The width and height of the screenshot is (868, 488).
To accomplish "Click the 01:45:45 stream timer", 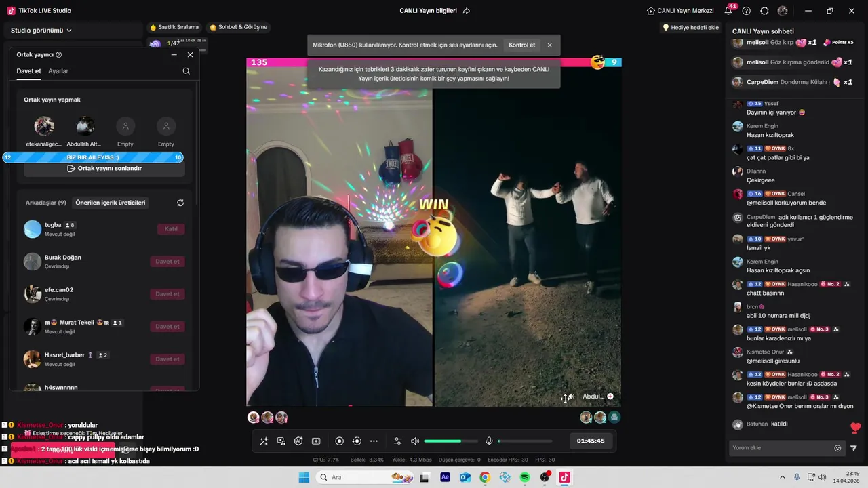I will click(591, 441).
